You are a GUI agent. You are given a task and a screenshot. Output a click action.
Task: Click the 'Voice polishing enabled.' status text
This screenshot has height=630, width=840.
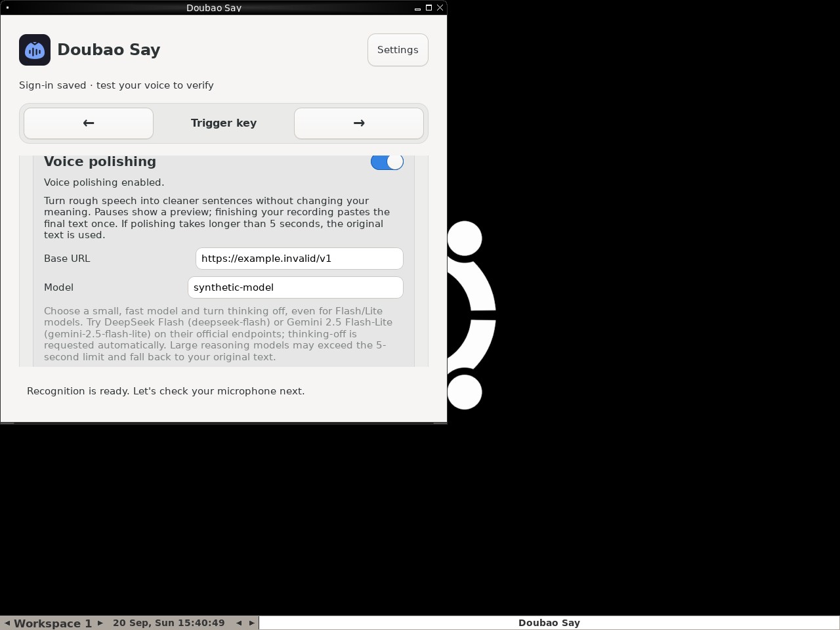104,182
